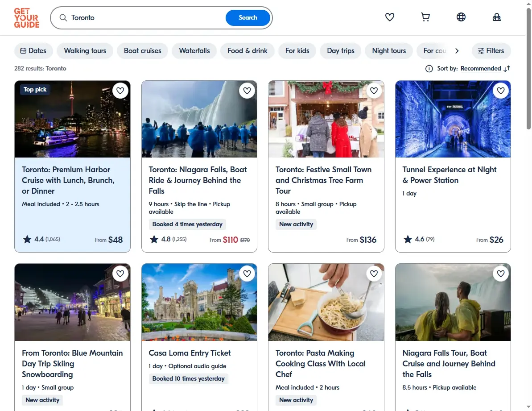Open Toronto: Premium Harbor Cruise title
532x411 pixels.
point(68,180)
